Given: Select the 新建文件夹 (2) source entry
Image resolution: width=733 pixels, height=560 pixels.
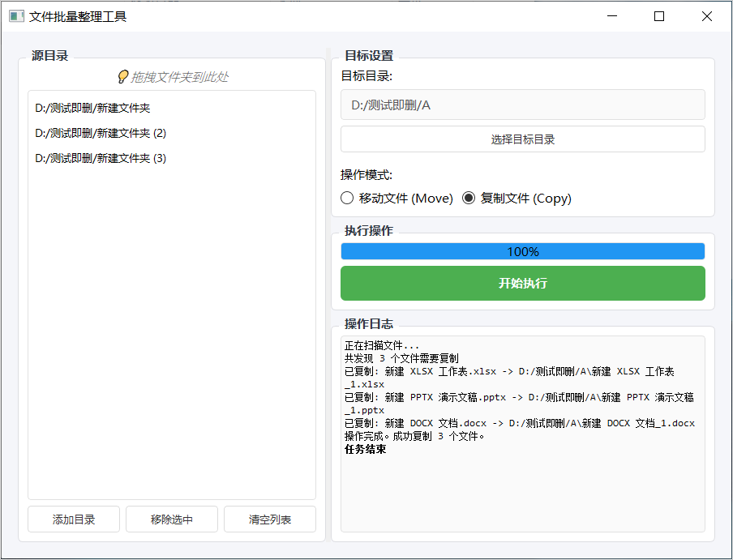Looking at the screenshot, I should click(101, 133).
